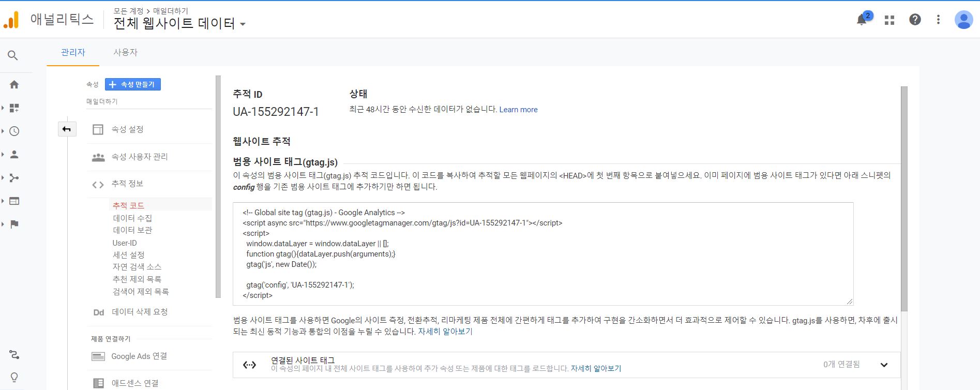Click the 매일더하기 property name label
The width and height of the screenshot is (980, 390).
[102, 101]
